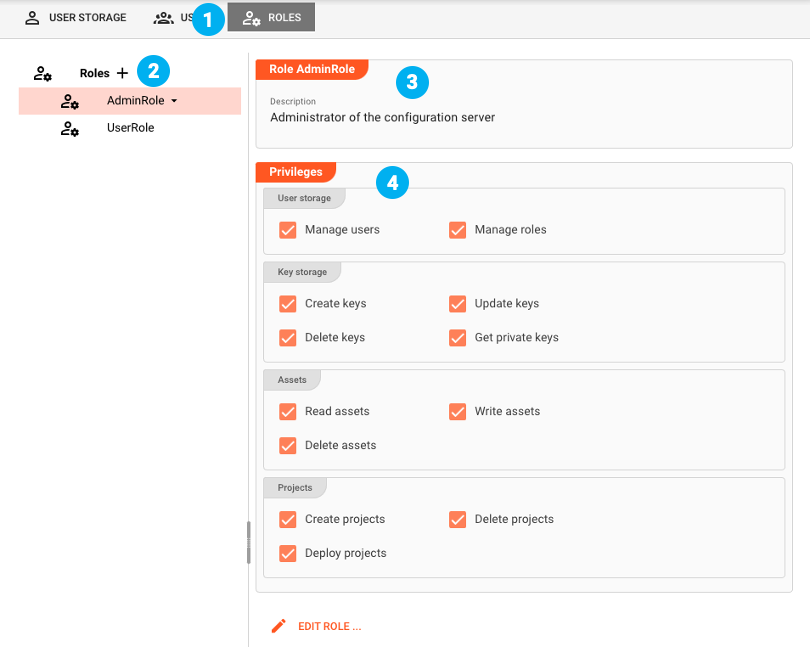
Task: Switch to the Roles tab
Action: click(x=272, y=17)
